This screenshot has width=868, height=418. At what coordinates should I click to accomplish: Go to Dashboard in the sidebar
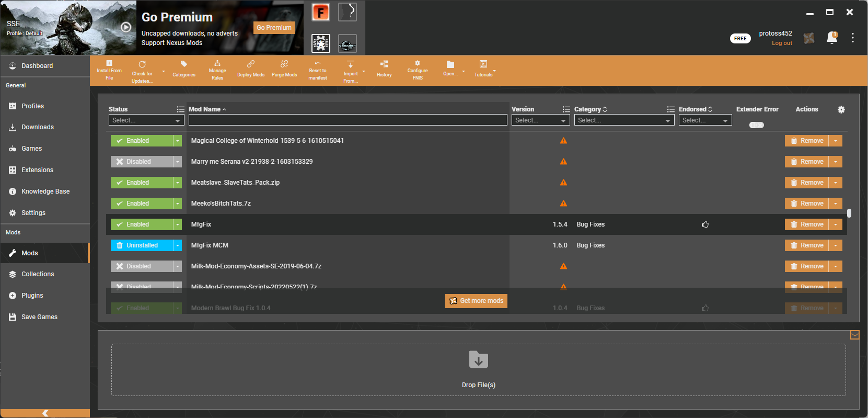(x=45, y=66)
